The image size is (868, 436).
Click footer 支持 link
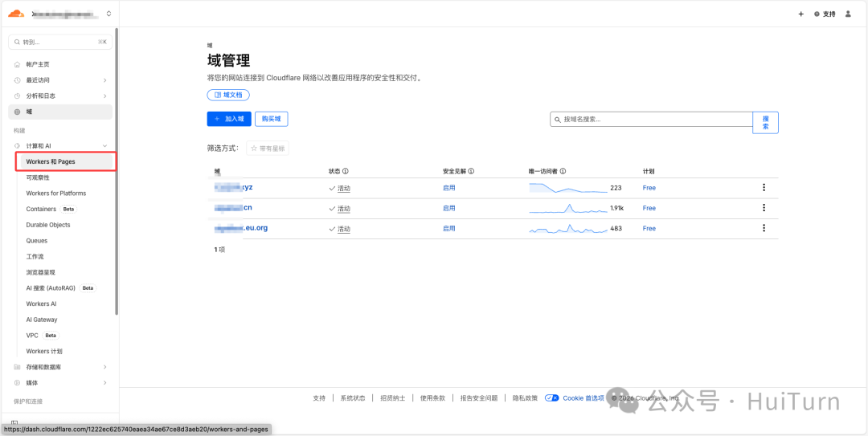click(x=319, y=397)
